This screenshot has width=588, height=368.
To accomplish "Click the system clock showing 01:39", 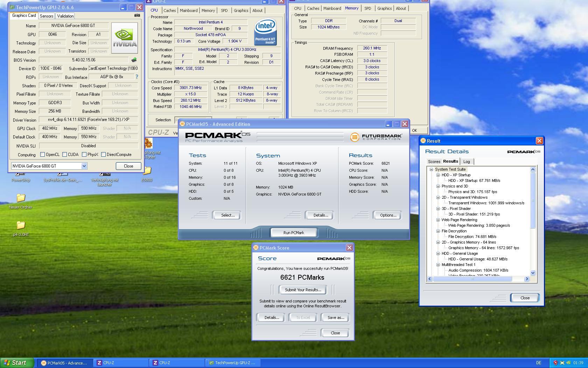I will [578, 363].
